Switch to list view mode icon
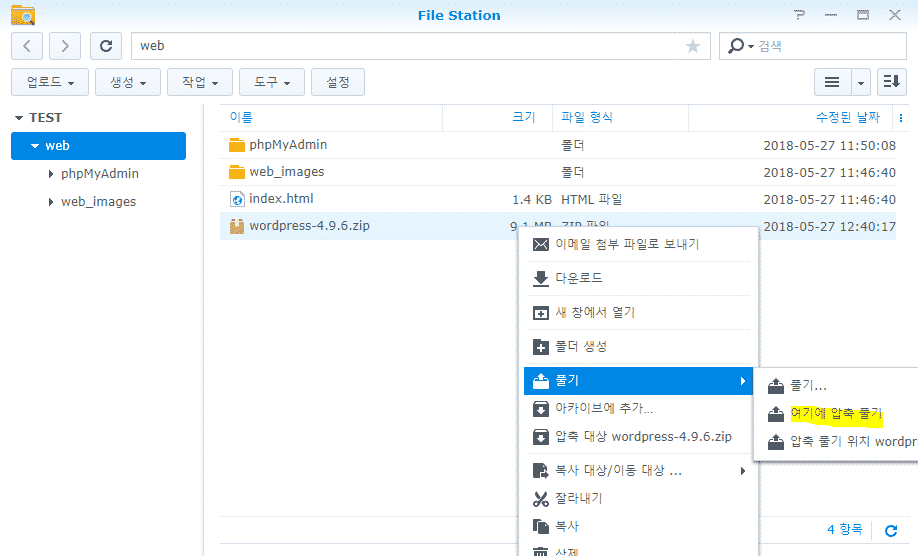The width and height of the screenshot is (918, 556). (832, 82)
